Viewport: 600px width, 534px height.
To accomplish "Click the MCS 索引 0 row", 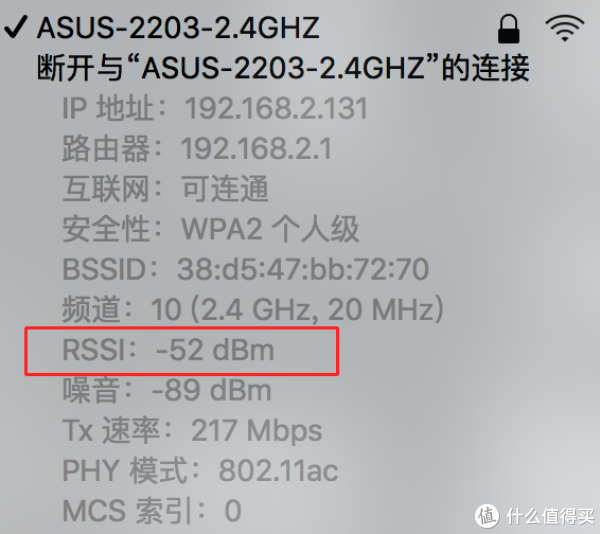I will click(x=152, y=511).
